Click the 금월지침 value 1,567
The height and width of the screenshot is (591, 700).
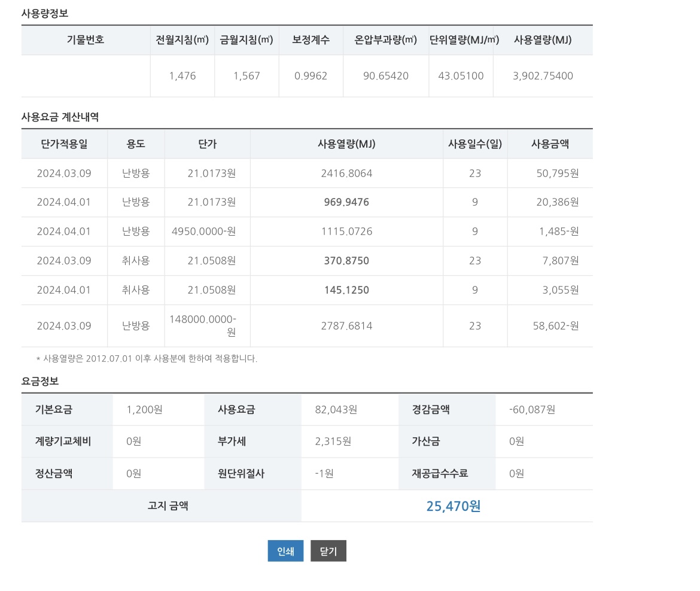pyautogui.click(x=246, y=76)
